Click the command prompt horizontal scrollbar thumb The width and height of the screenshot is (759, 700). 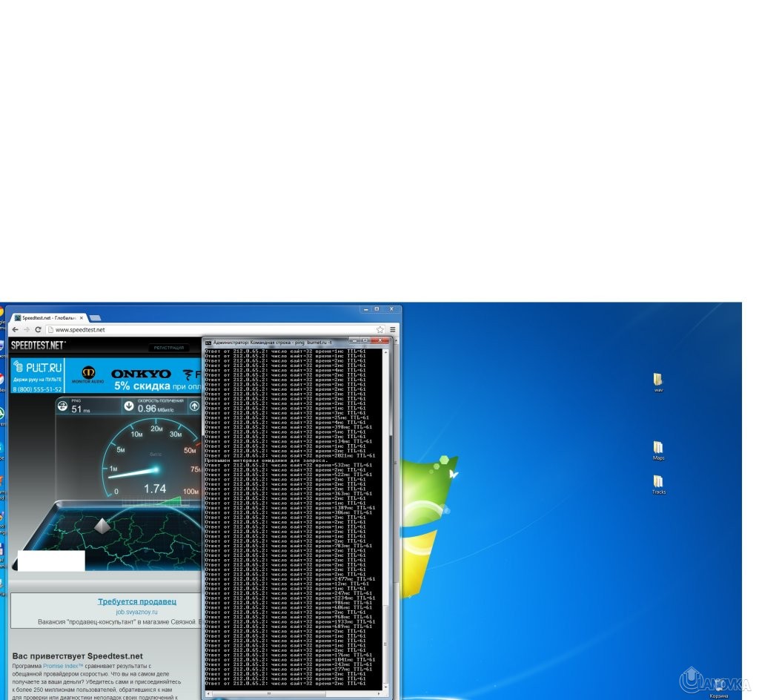click(268, 694)
